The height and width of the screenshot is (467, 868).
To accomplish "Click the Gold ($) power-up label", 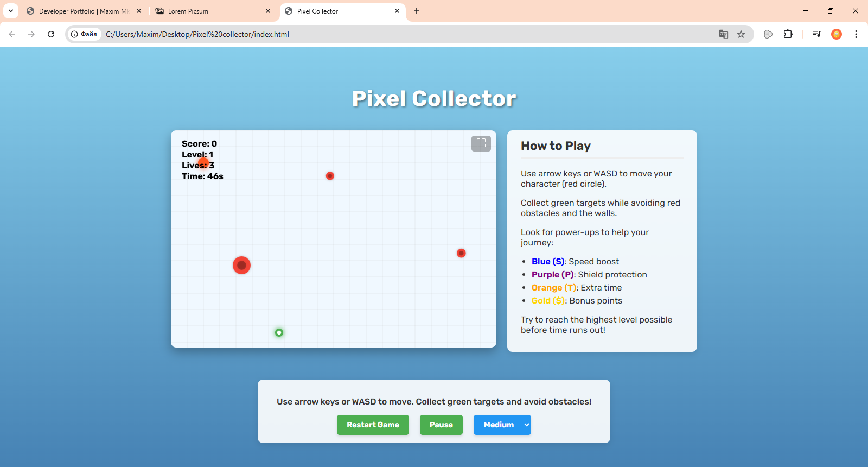I will point(548,301).
